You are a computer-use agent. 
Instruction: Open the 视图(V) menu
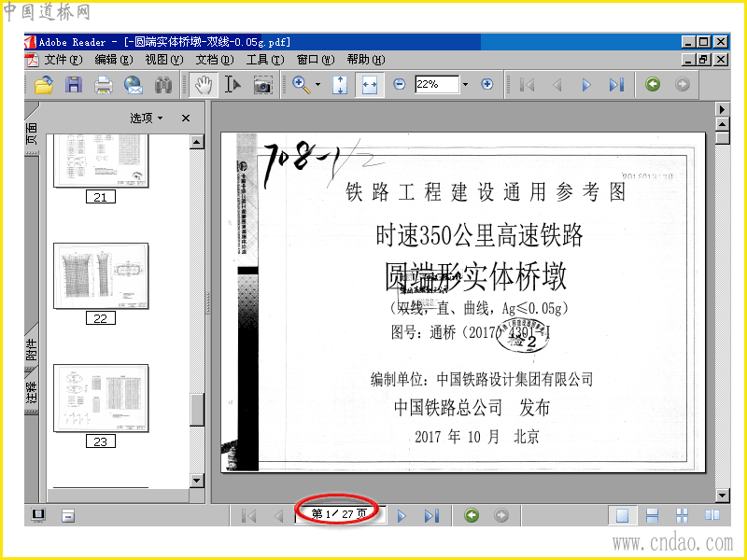click(x=164, y=60)
